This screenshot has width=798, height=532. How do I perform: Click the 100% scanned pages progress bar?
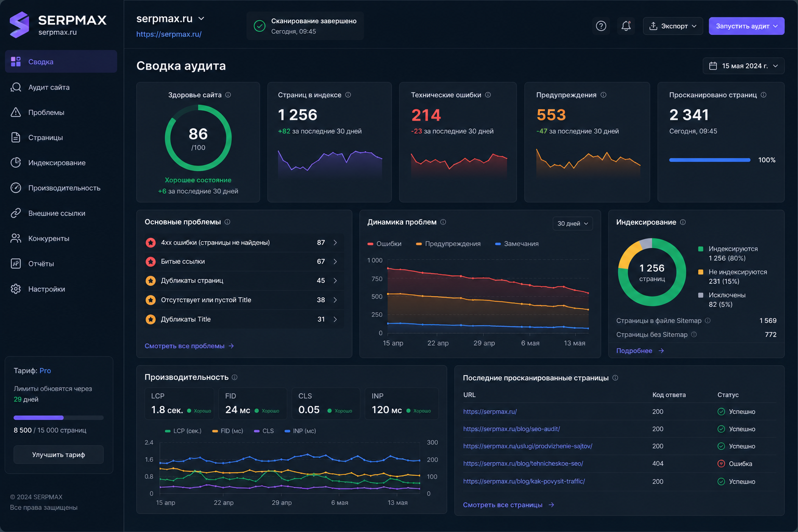[710, 160]
